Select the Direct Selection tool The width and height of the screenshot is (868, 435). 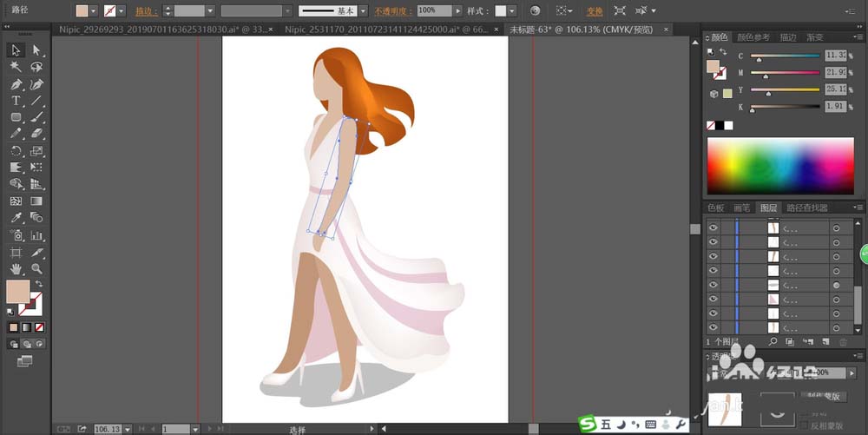pos(36,50)
